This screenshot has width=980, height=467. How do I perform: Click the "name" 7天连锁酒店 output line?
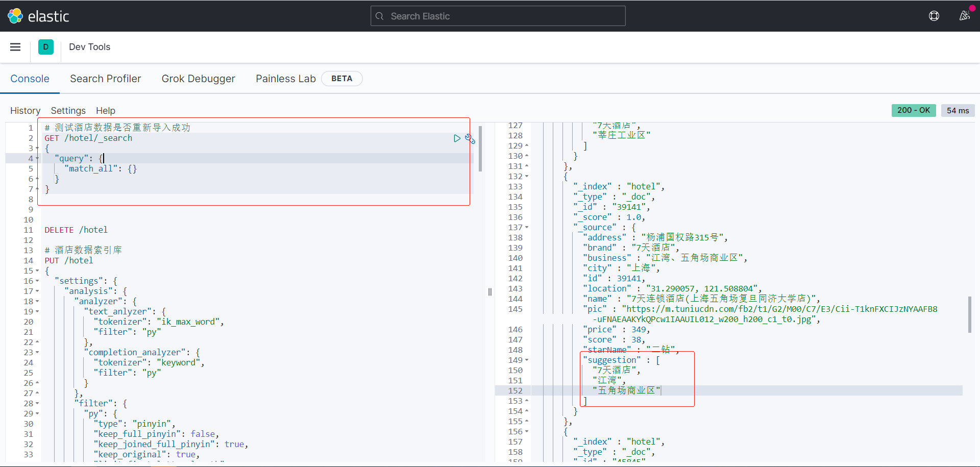pos(702,299)
